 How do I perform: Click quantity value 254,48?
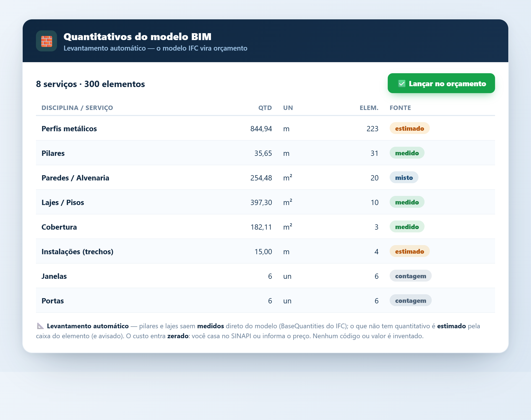[261, 178]
